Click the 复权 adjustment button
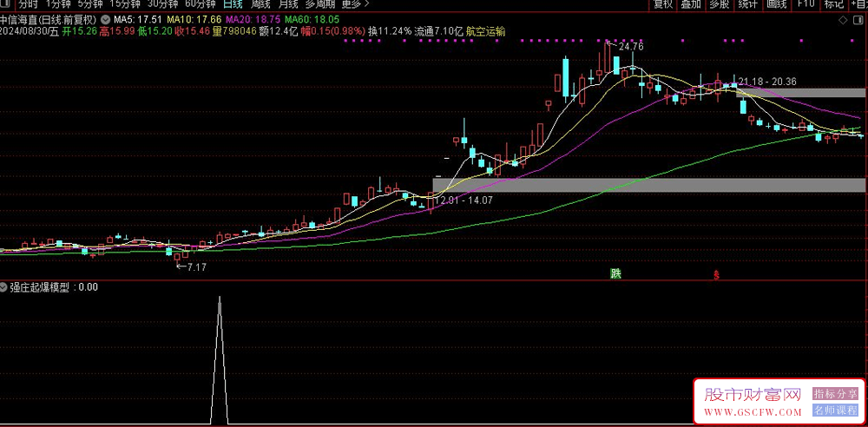868x427 pixels. 663,4
